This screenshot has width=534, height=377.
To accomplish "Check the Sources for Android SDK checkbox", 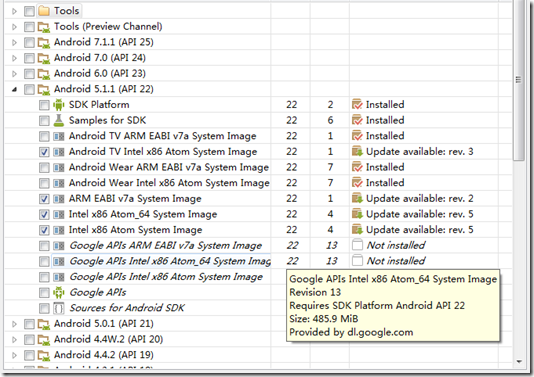I will (44, 309).
